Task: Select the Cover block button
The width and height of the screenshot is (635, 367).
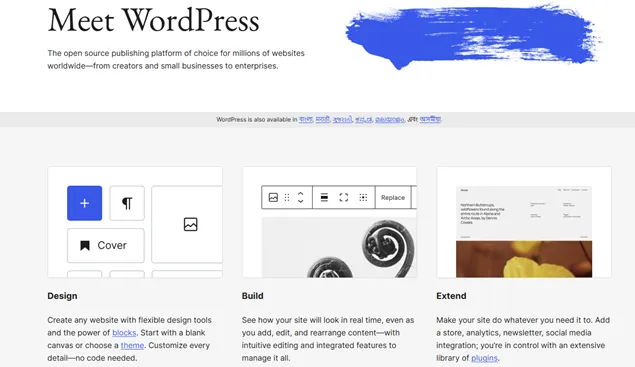Action: pos(106,245)
